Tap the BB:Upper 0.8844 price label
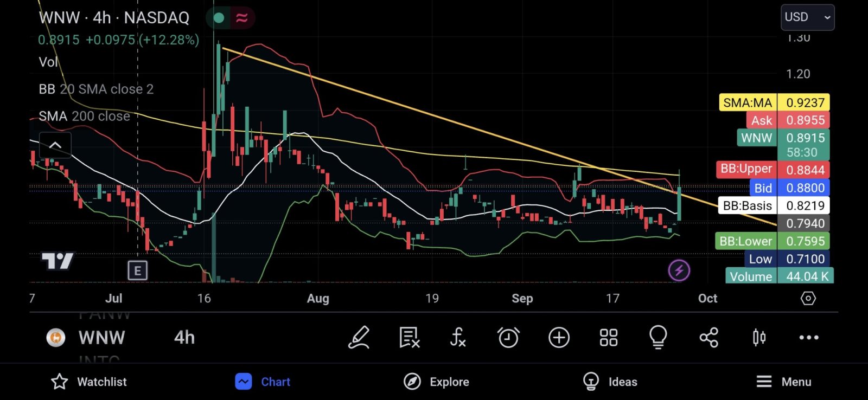Viewport: 868px width, 400px height. coord(773,169)
